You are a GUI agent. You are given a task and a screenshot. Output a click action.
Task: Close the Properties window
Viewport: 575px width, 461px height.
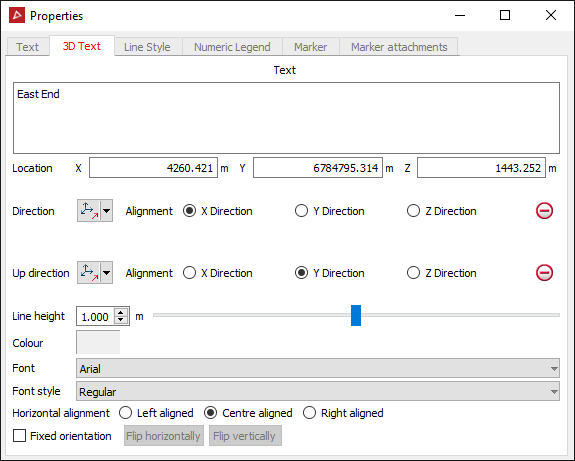(x=551, y=15)
